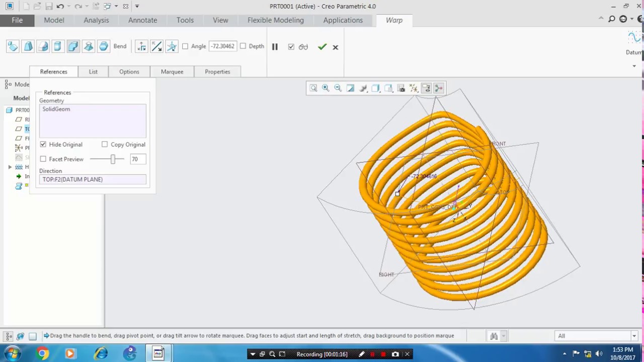Click Zoom Out magnifier in graphics toolbar
Image resolution: width=644 pixels, height=362 pixels.
[x=338, y=88]
